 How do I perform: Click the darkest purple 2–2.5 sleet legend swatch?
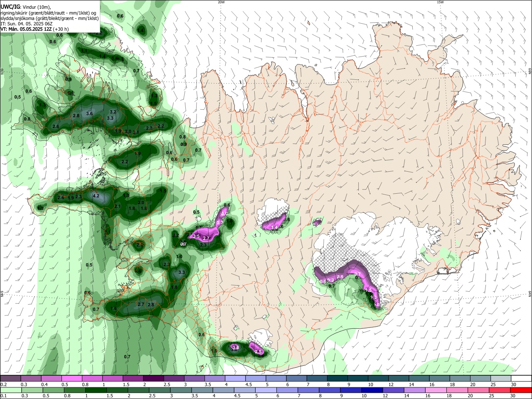[153, 378]
